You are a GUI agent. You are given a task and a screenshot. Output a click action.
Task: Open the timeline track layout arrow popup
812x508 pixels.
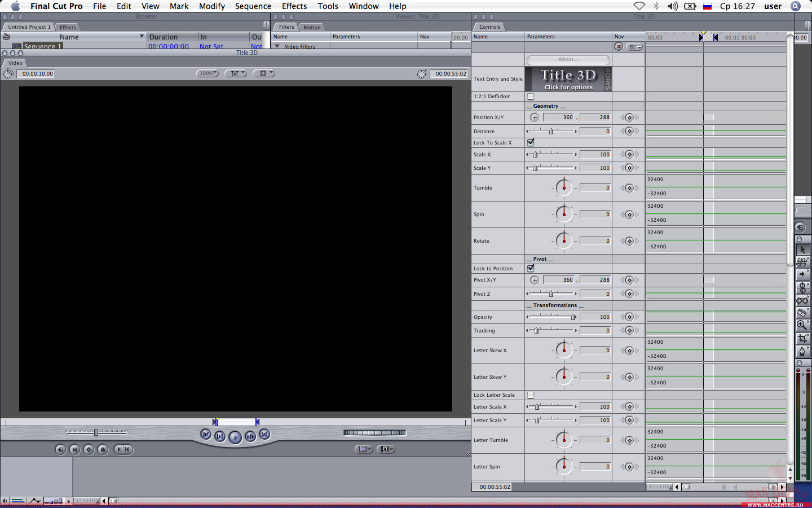[x=69, y=501]
